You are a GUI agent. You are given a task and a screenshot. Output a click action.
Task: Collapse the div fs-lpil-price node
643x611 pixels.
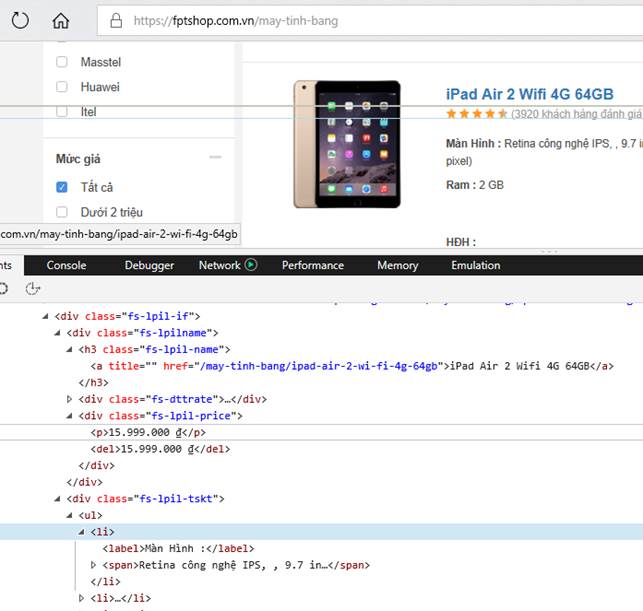coord(69,416)
